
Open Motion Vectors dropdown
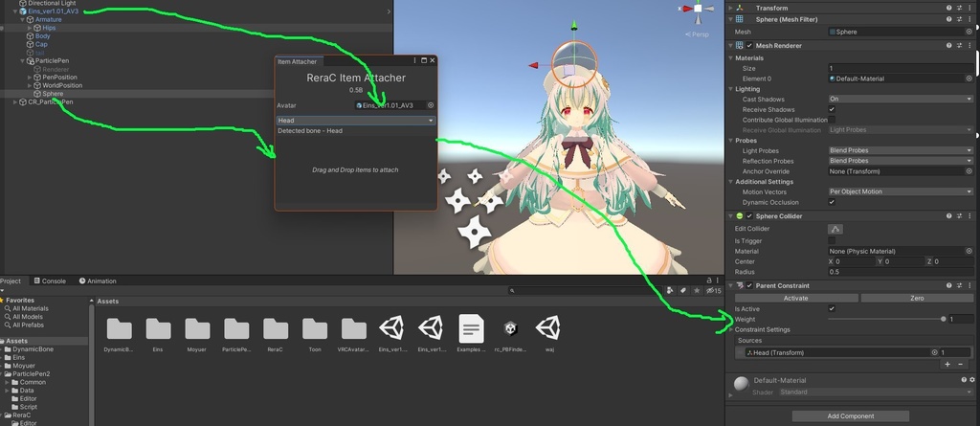tap(901, 191)
